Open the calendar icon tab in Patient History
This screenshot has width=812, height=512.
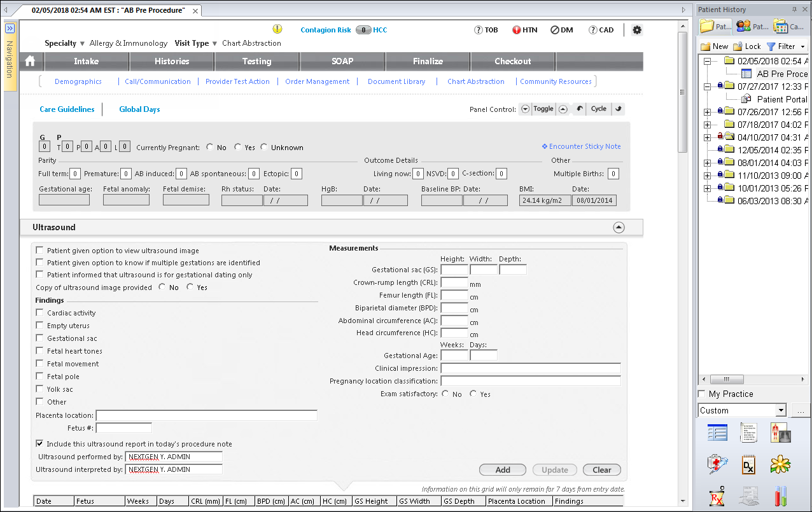pyautogui.click(x=788, y=26)
